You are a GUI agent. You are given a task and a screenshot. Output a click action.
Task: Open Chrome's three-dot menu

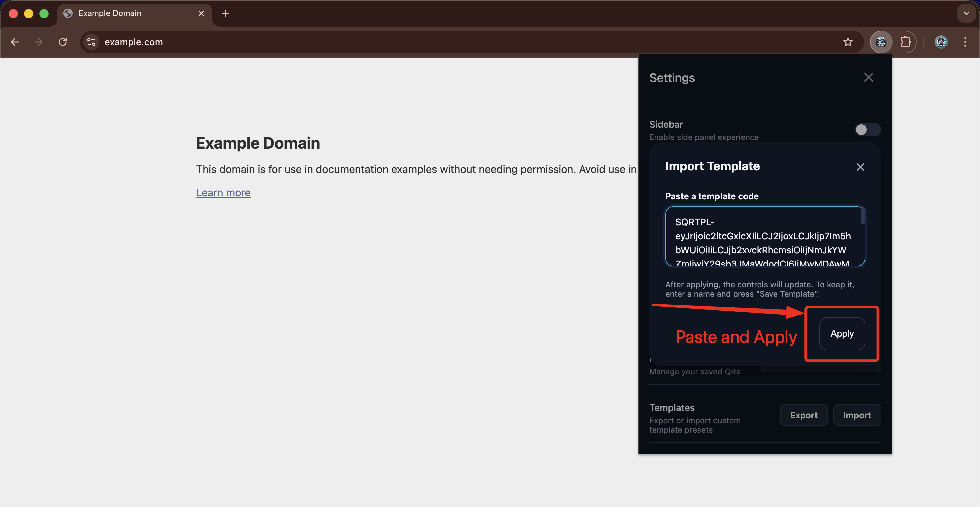[966, 42]
